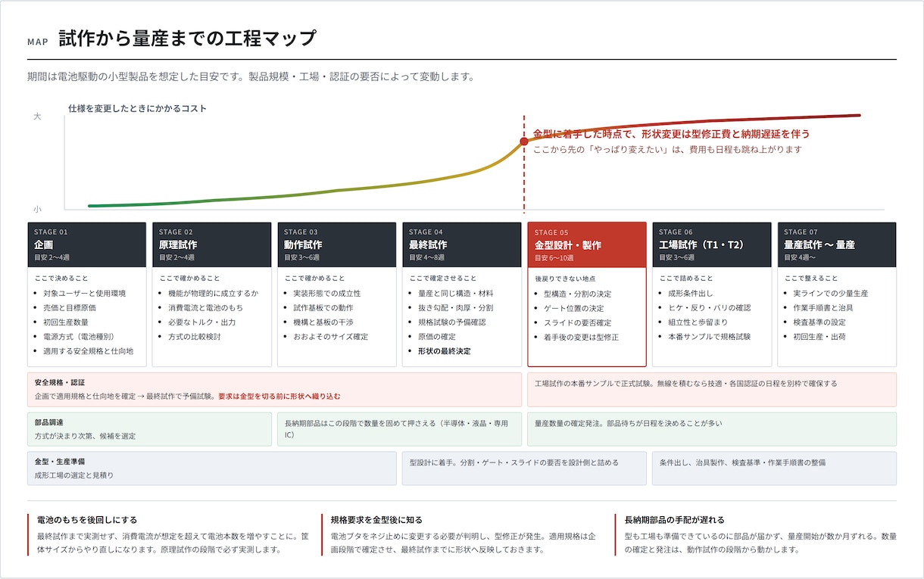Click list item 作業手順書と治具

coord(823,307)
